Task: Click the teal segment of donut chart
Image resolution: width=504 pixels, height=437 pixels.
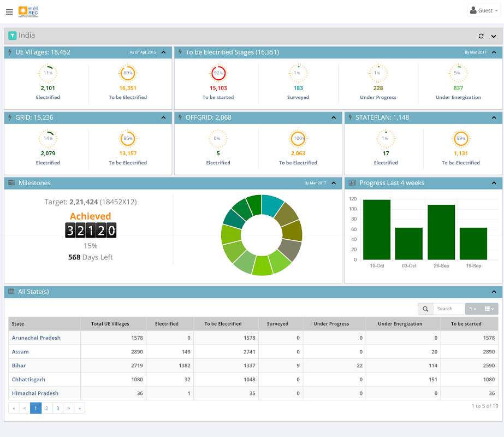Action: coord(271,204)
